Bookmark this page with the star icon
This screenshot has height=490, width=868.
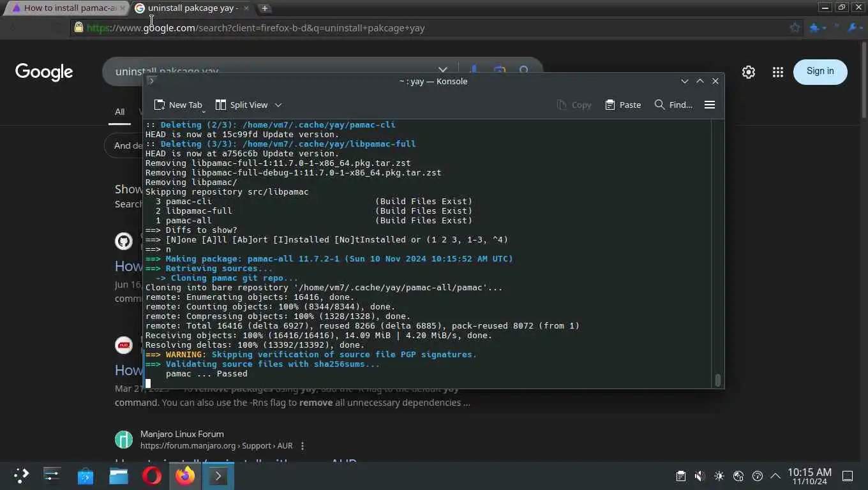pyautogui.click(x=795, y=27)
